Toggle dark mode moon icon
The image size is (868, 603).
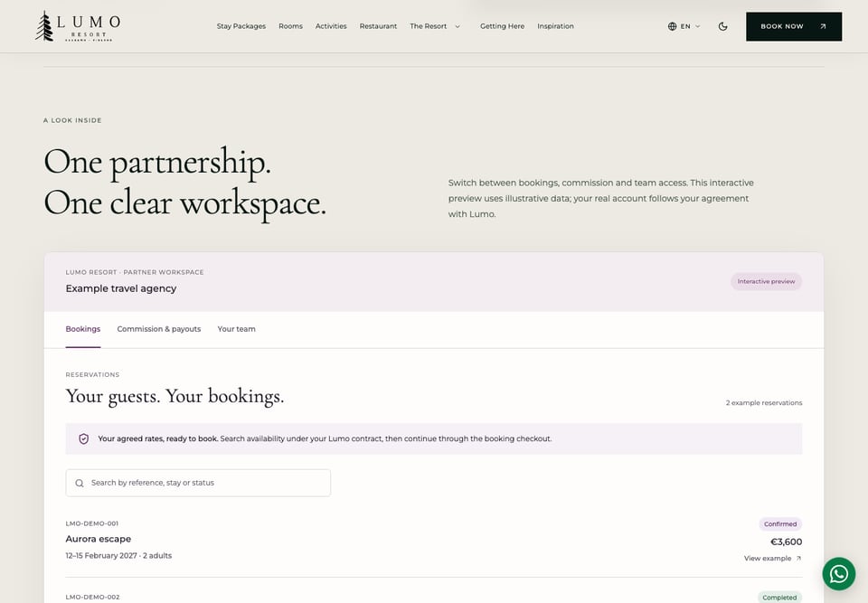coord(722,26)
